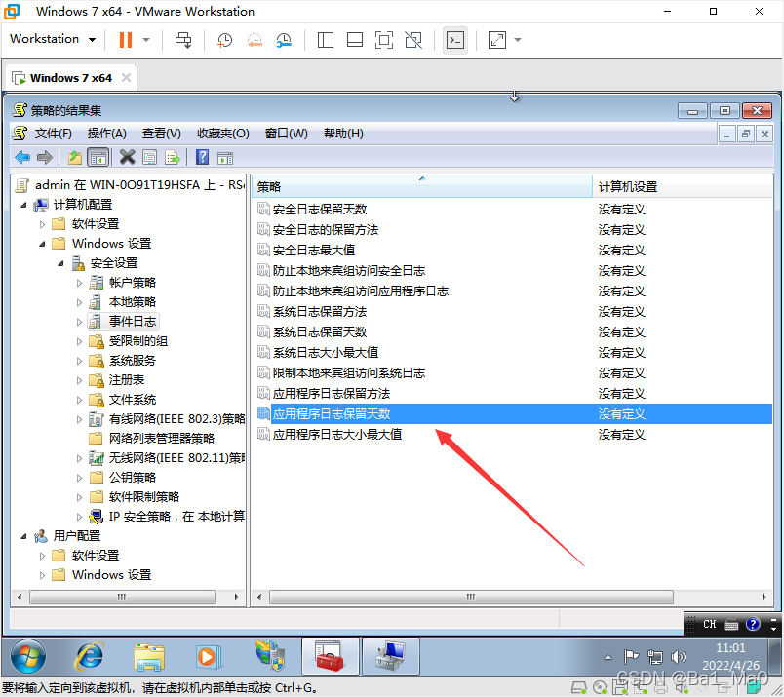
Task: Click the Up one level folder icon
Action: coord(75,158)
